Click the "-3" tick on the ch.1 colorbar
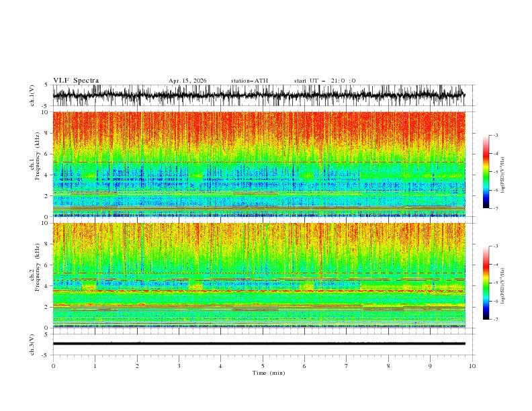This screenshot has width=532, height=411. 495,135
